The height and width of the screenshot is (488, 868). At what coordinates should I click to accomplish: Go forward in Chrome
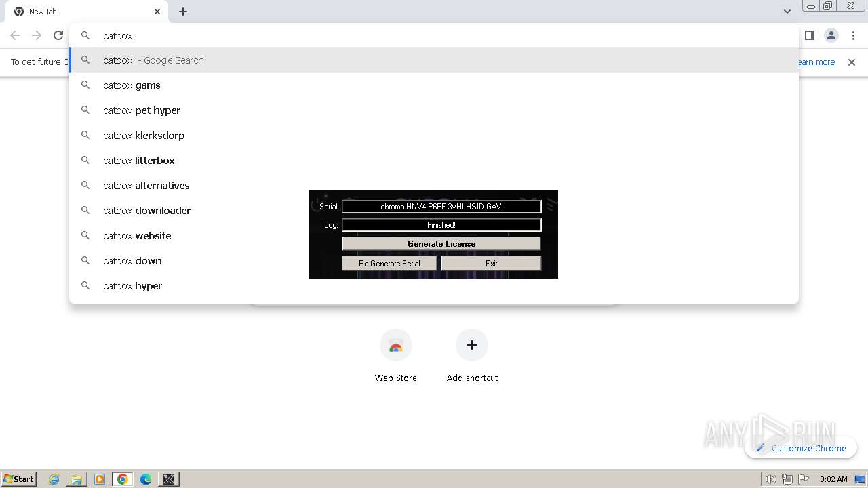[37, 35]
